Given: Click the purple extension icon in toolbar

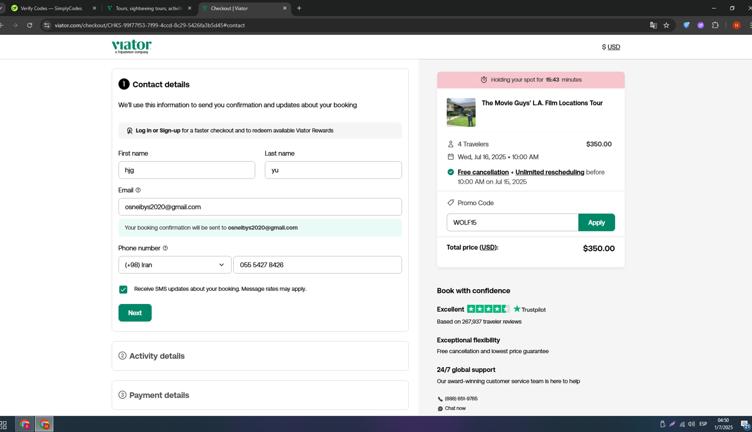Looking at the screenshot, I should click(701, 25).
